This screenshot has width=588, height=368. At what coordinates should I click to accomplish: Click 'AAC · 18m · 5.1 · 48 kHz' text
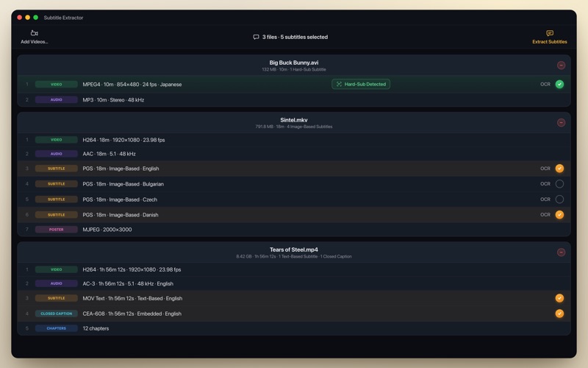[x=109, y=154]
